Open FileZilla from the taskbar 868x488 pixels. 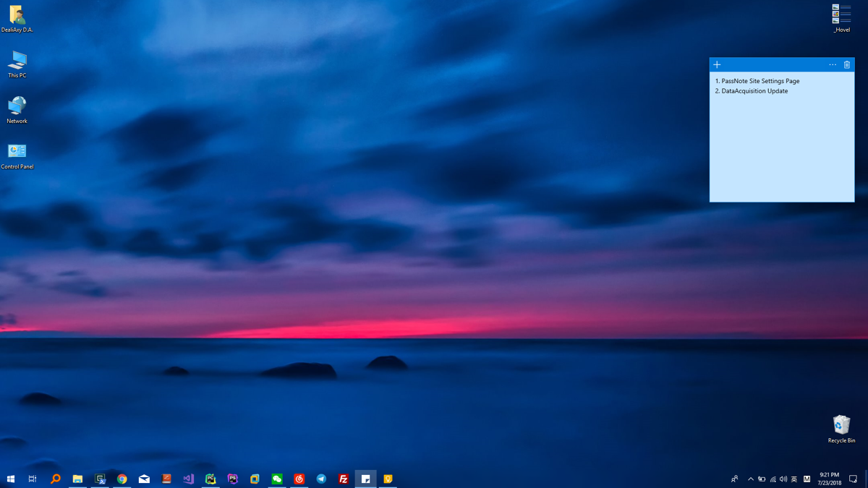(344, 479)
